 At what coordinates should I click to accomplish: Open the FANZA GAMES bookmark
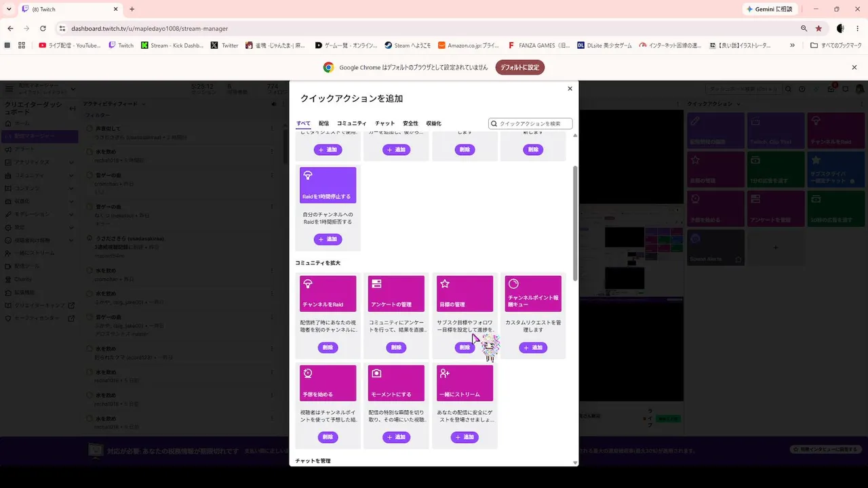pyautogui.click(x=539, y=45)
